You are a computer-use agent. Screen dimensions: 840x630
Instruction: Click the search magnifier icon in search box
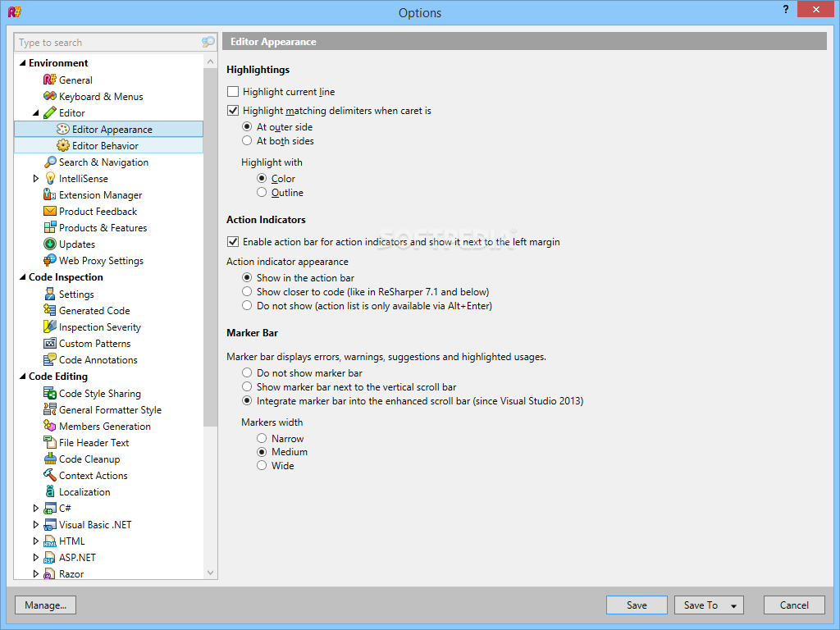208,43
